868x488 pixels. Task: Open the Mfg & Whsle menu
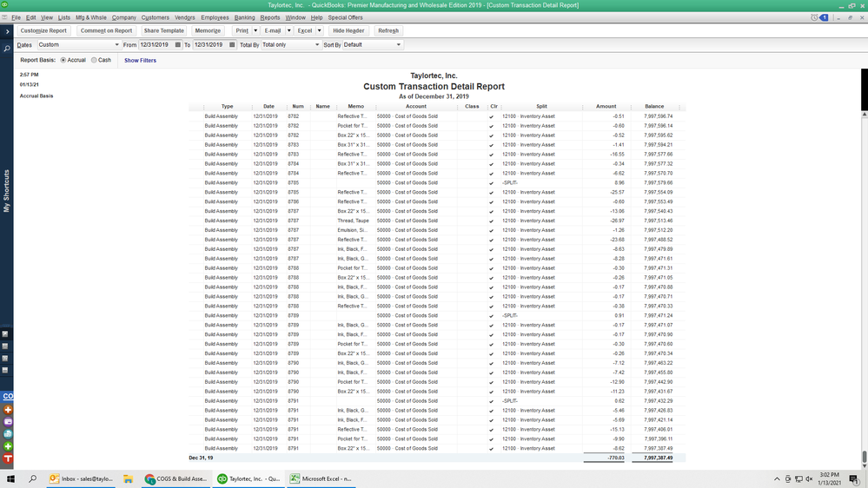coord(90,17)
